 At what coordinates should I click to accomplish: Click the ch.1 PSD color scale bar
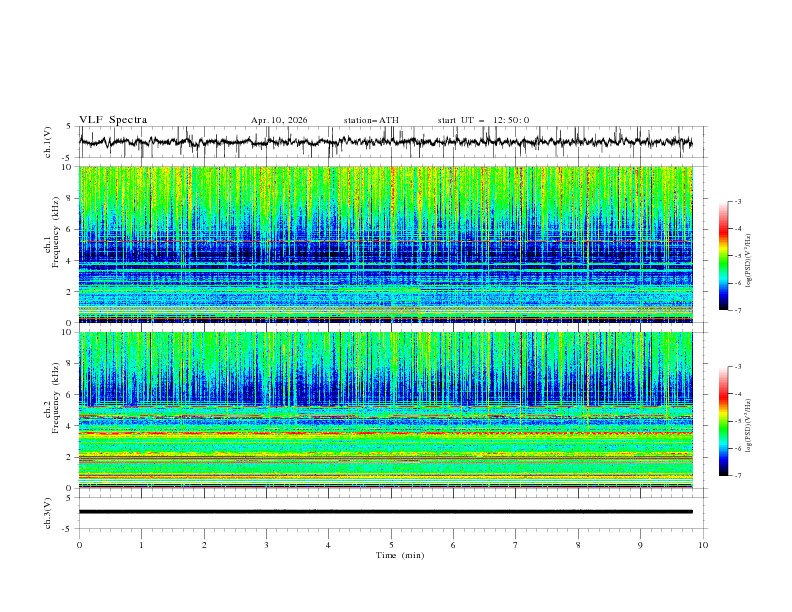[x=723, y=256]
